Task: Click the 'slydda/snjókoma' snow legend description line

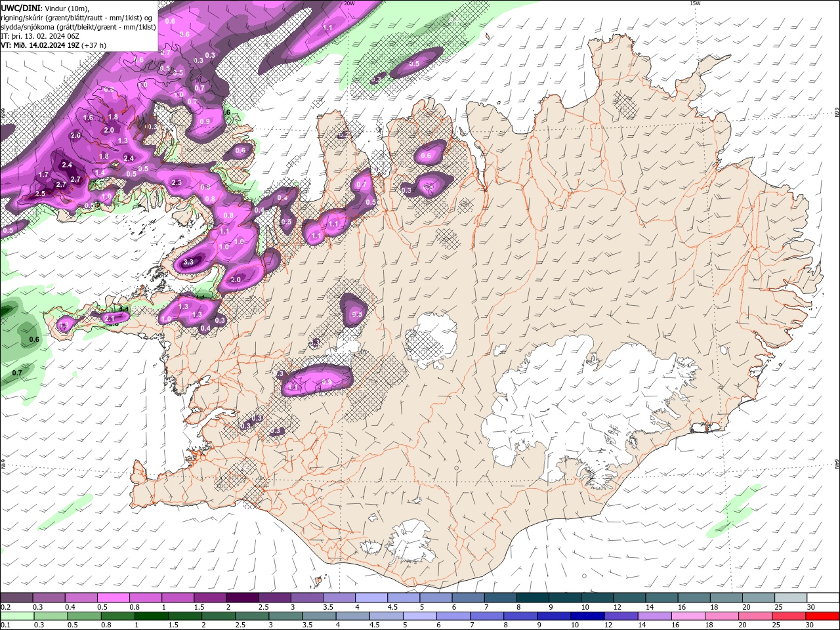Action: coord(78,27)
